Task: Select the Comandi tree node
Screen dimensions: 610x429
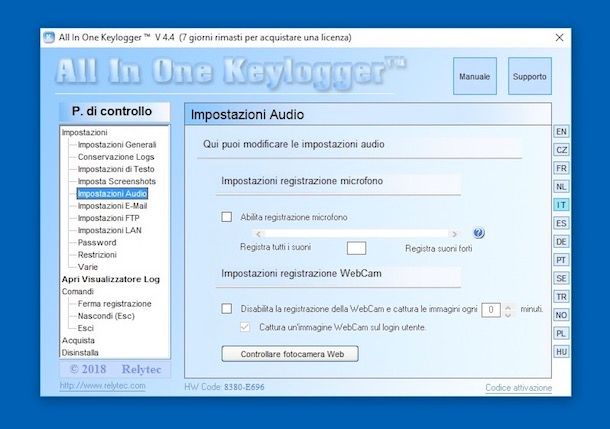Action: (x=78, y=291)
